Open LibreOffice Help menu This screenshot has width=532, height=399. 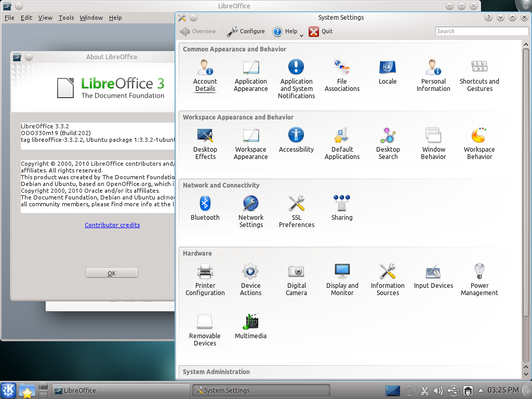click(115, 18)
